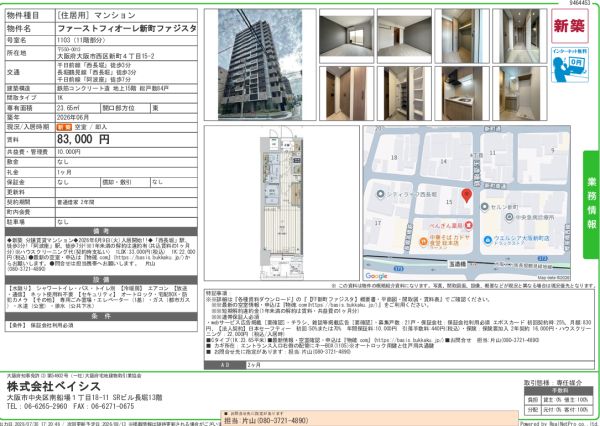Click the red location pin on the map
600x426 pixels.
[466, 195]
